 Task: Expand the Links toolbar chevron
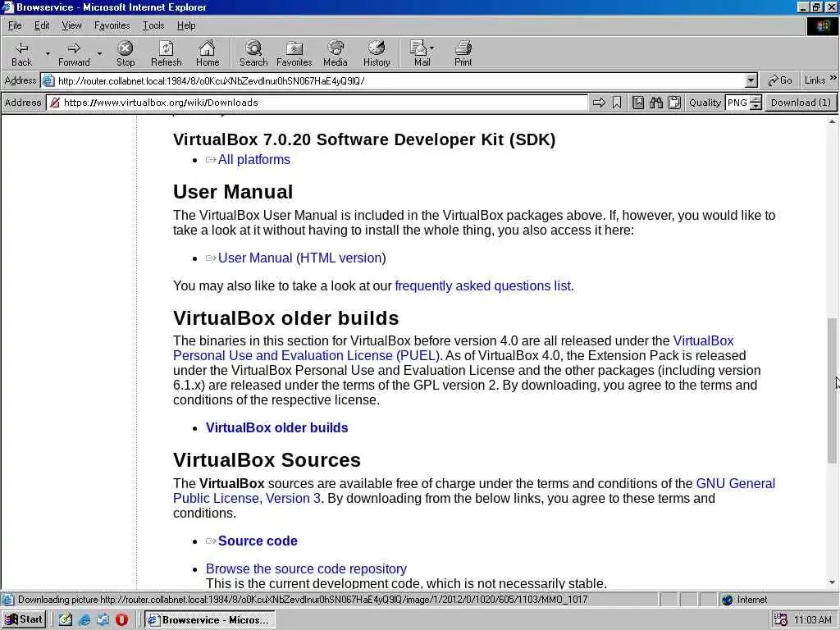[833, 78]
